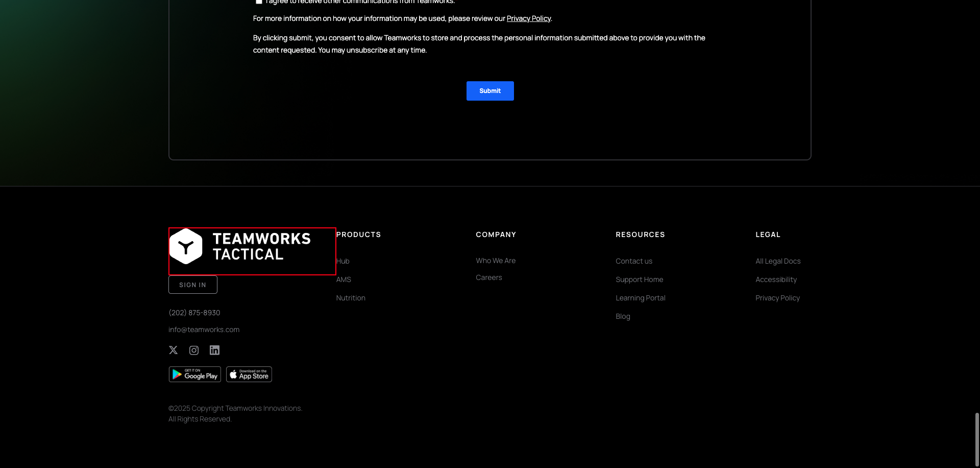This screenshot has width=980, height=468.
Task: Open the Instagram social icon
Action: tap(194, 350)
